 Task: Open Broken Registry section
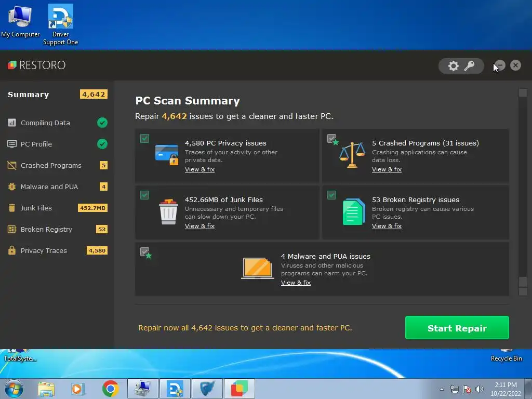(57, 229)
